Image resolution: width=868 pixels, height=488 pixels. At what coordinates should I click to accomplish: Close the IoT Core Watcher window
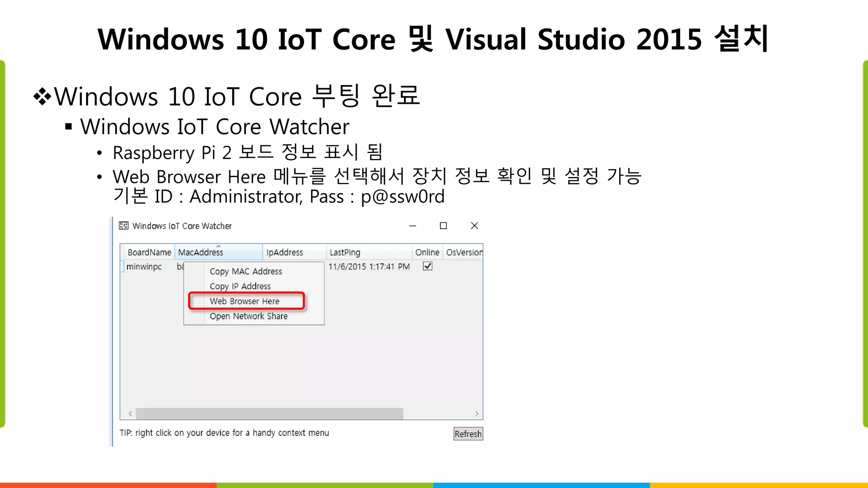[x=474, y=226]
